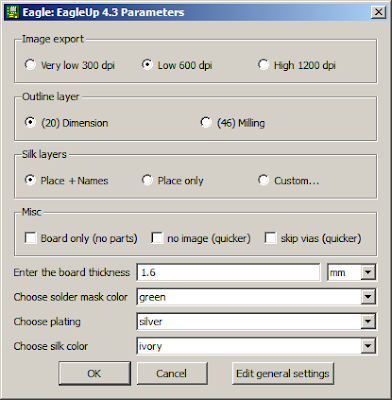
Task: Click the Eagle app icon in title bar
Action: 13,12
